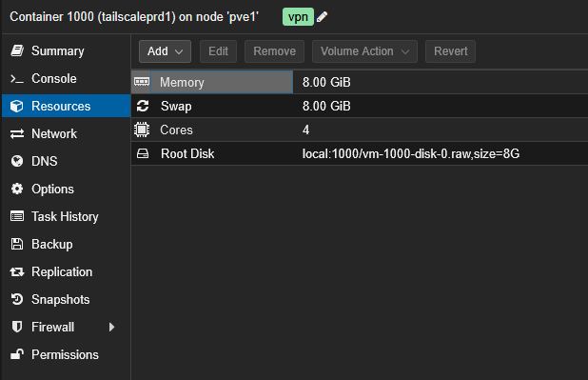Image resolution: width=588 pixels, height=380 pixels.
Task: Click the pencil icon to edit tags
Action: 322,17
